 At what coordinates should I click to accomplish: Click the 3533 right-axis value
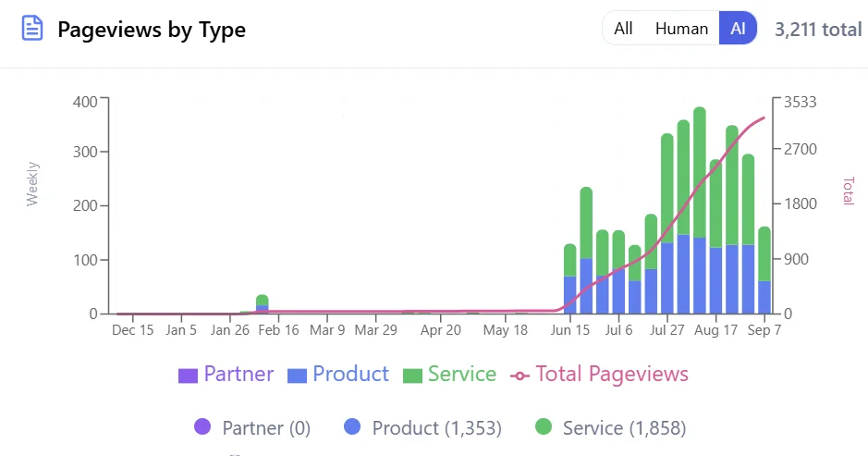(x=800, y=102)
